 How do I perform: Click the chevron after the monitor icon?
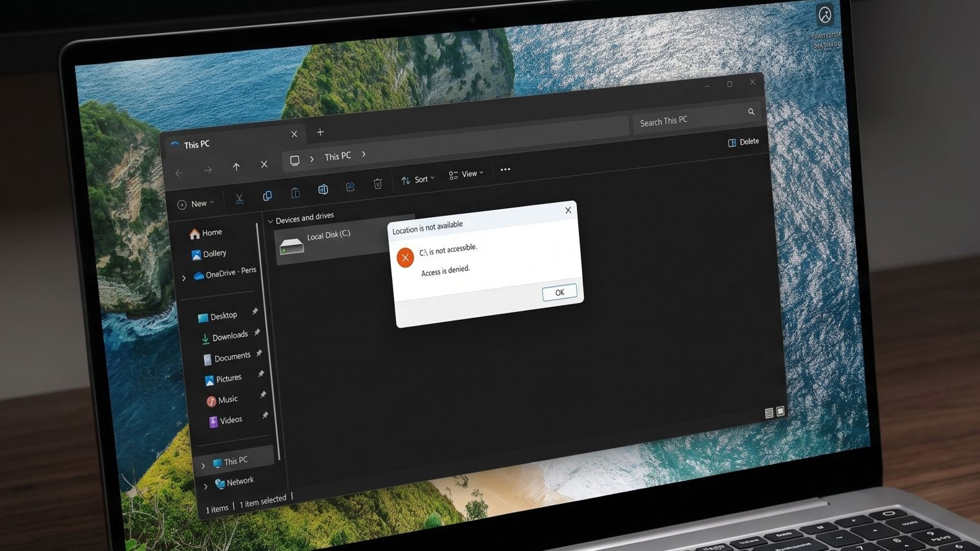(x=311, y=158)
